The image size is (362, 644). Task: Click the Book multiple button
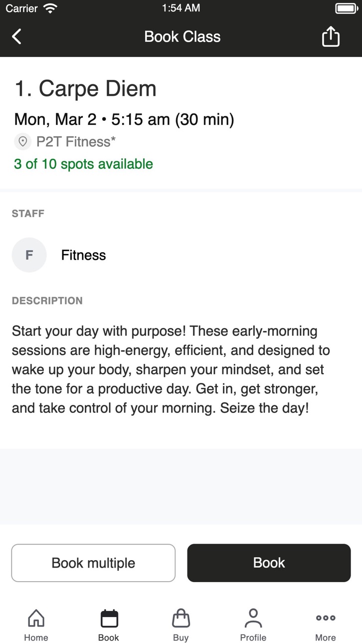coord(93,563)
